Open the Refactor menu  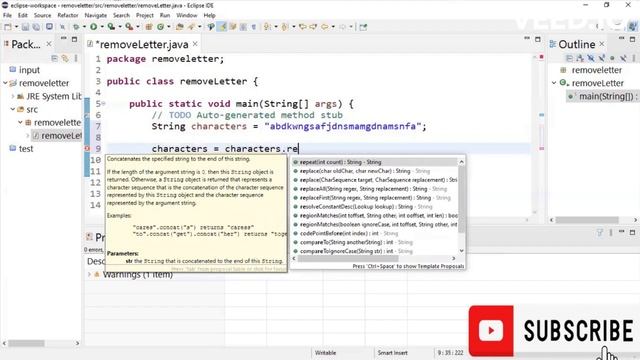point(68,16)
